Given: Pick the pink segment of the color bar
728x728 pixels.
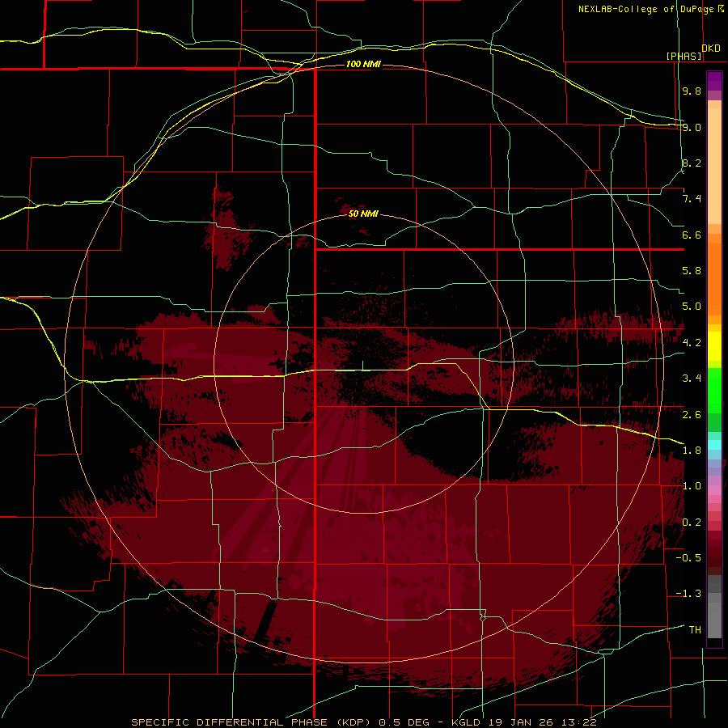Looking at the screenshot, I should (714, 490).
